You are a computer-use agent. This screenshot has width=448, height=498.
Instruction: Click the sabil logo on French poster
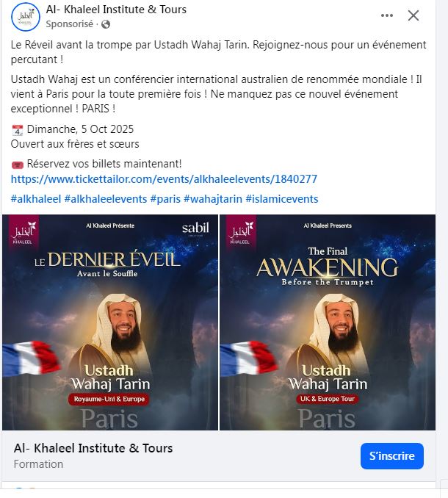point(195,228)
